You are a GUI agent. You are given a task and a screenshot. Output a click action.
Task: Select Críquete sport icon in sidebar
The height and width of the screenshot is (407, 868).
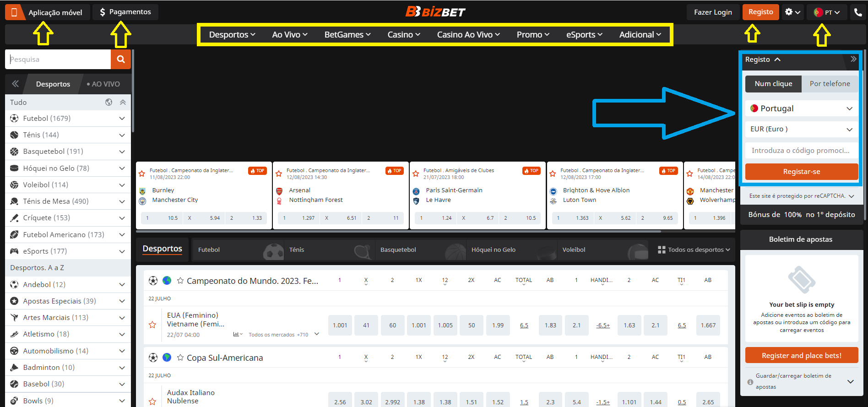(14, 218)
